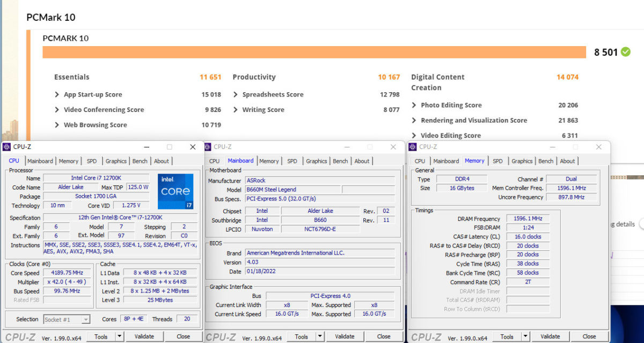Click the Essentials score 11 651
644x343 pixels.
coord(210,77)
